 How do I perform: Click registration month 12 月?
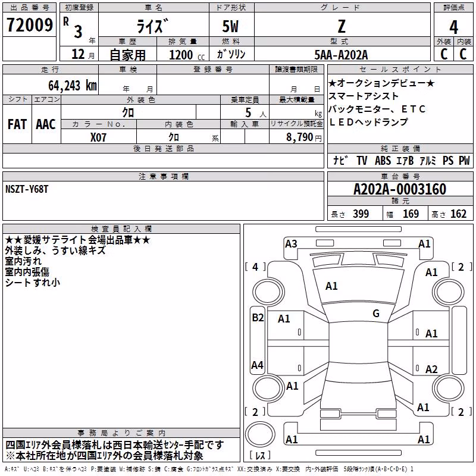pos(83,54)
